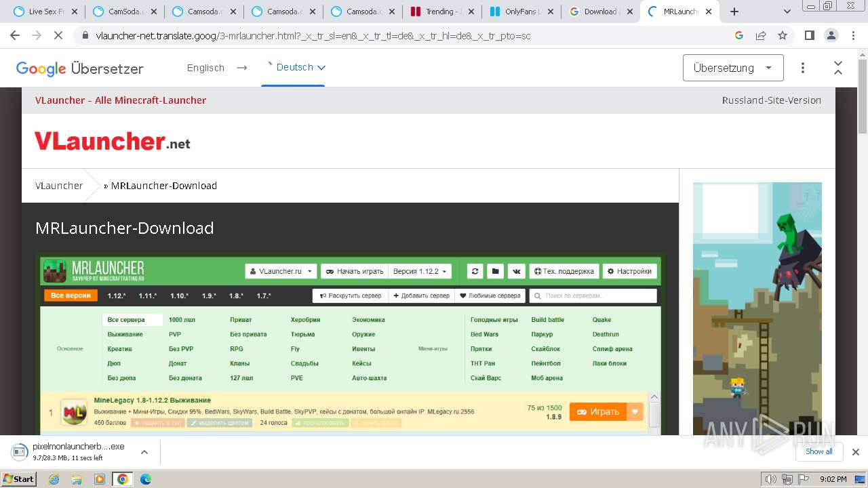Click the orange Играть button
Image resolution: width=868 pixels, height=488 pixels.
(x=599, y=411)
